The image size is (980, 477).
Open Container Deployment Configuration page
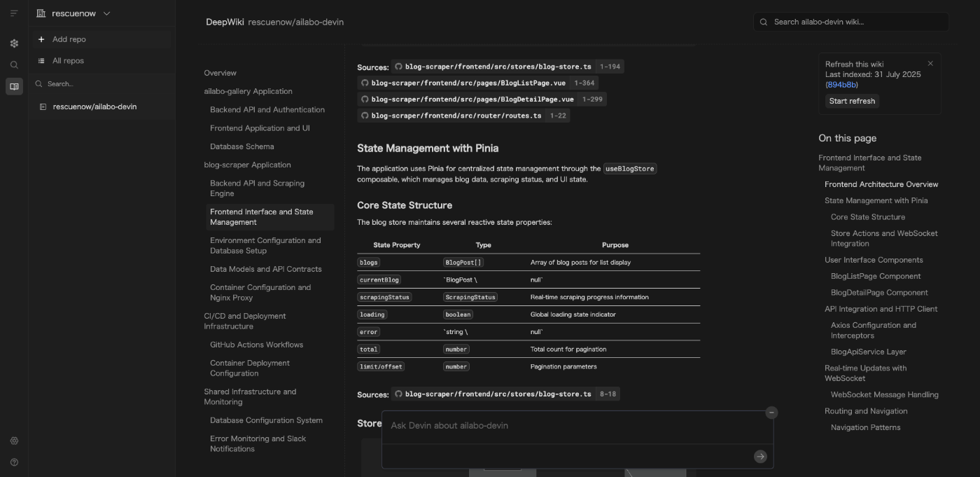249,368
